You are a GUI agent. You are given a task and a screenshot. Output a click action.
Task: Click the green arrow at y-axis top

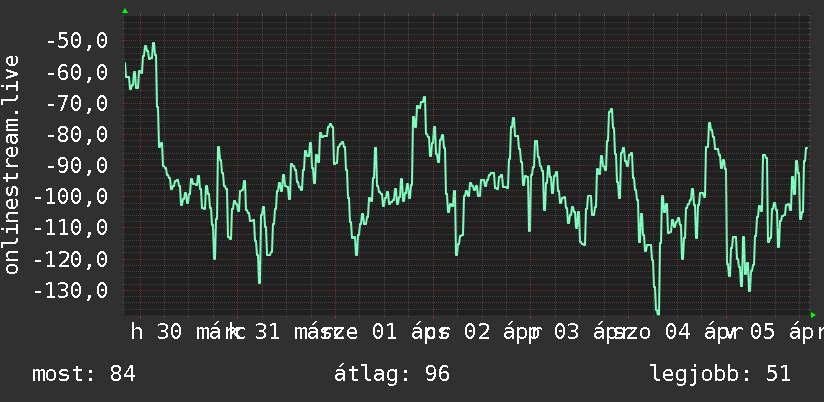125,11
